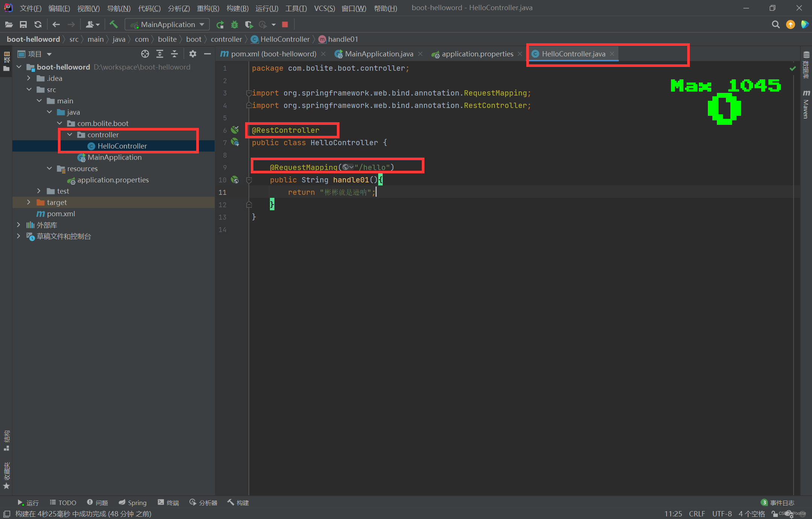Open the 事件日志 panel

tap(778, 503)
